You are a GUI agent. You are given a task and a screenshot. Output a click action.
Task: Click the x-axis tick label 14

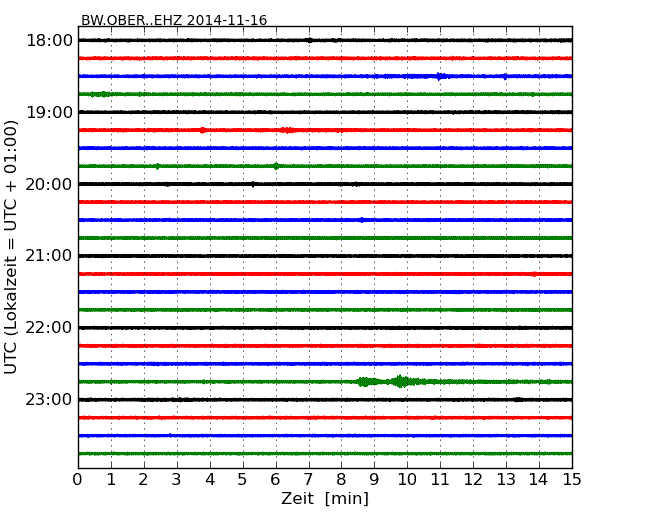(539, 480)
